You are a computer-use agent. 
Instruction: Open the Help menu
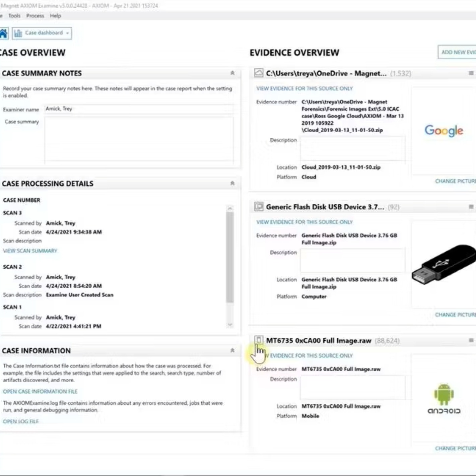pyautogui.click(x=56, y=16)
